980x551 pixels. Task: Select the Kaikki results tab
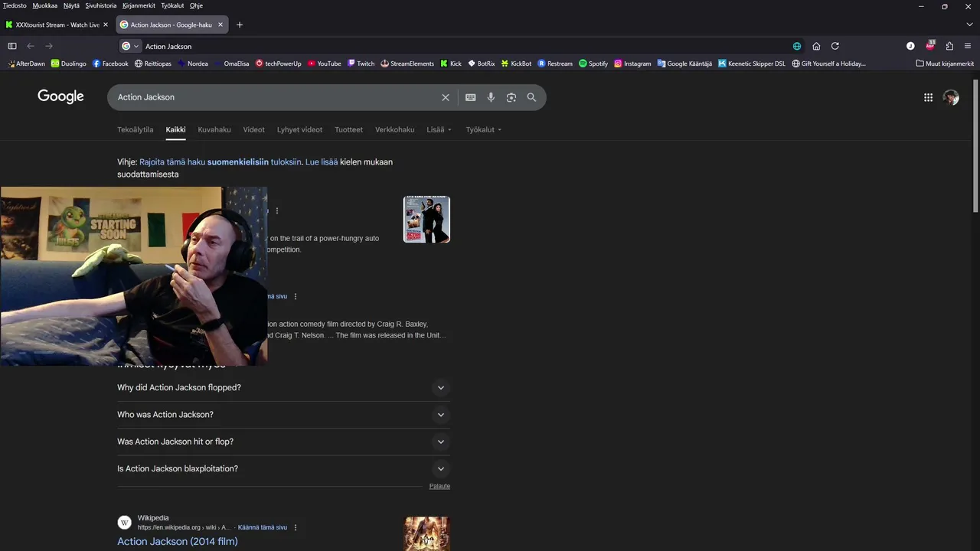[x=176, y=129]
